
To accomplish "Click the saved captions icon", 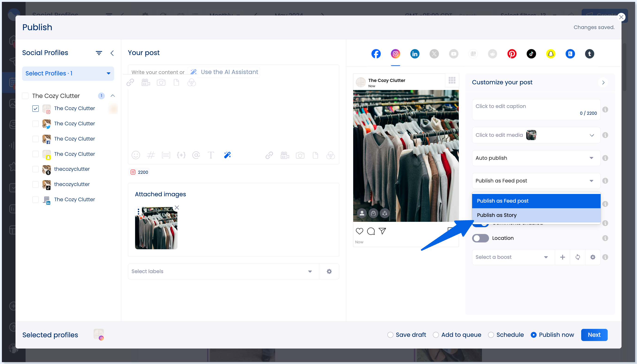I will [166, 155].
